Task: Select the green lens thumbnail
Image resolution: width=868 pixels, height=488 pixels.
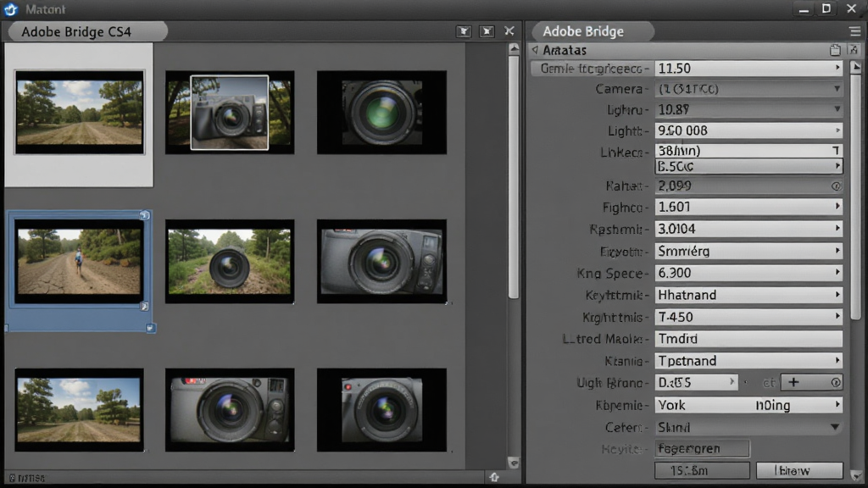Action: pos(381,112)
